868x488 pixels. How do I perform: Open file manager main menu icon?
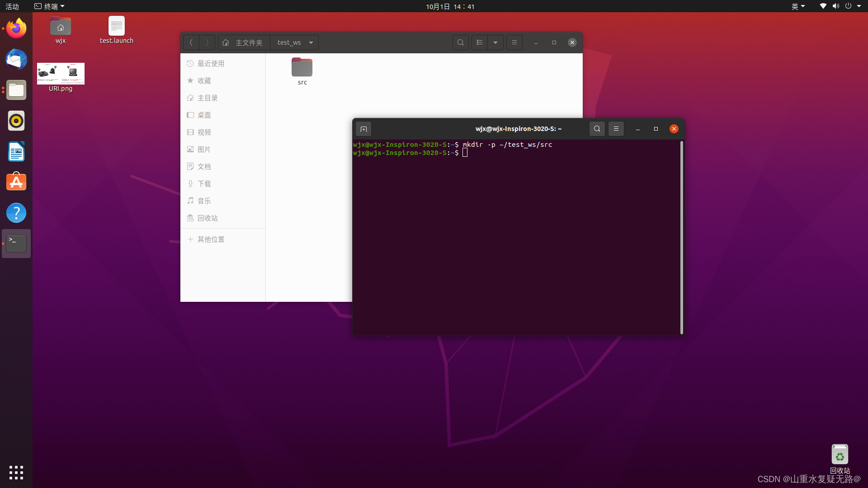(x=514, y=42)
